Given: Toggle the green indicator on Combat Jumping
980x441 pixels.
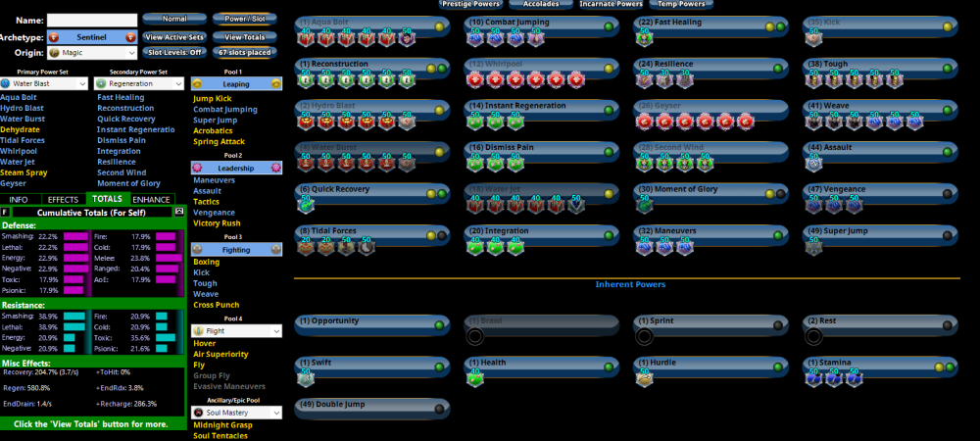Looking at the screenshot, I should point(611,26).
